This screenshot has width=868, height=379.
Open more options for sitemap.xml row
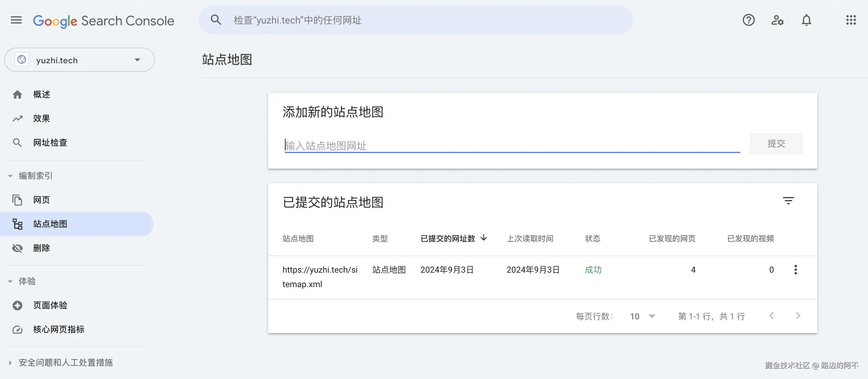(x=795, y=270)
